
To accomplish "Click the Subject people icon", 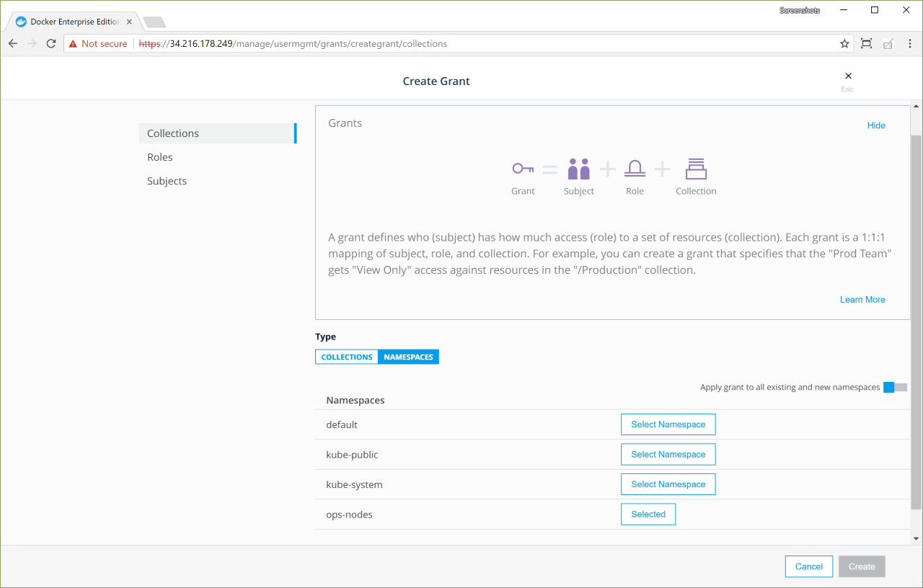I will point(578,169).
